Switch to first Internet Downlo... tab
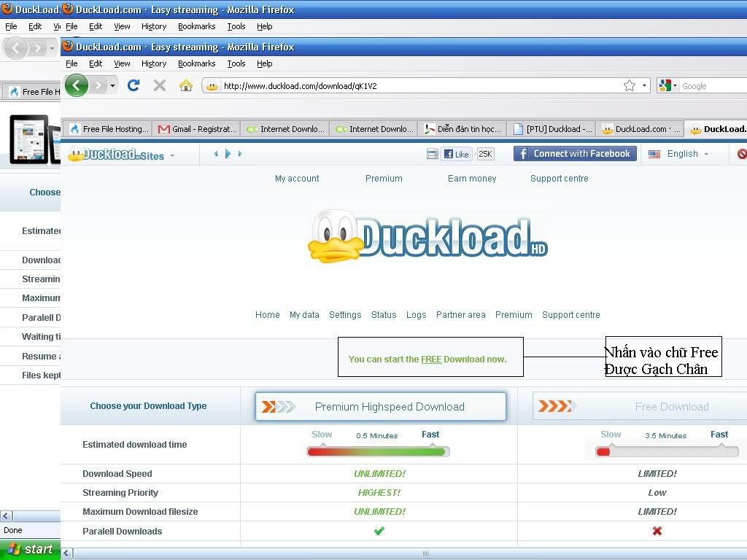747x560 pixels. 285,128
